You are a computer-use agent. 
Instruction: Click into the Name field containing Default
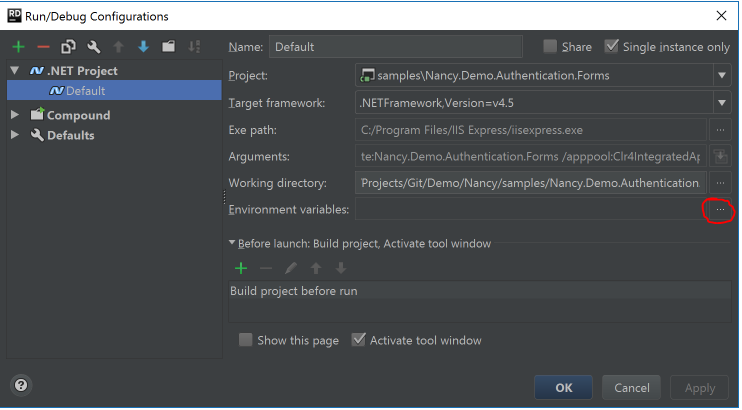pos(396,47)
